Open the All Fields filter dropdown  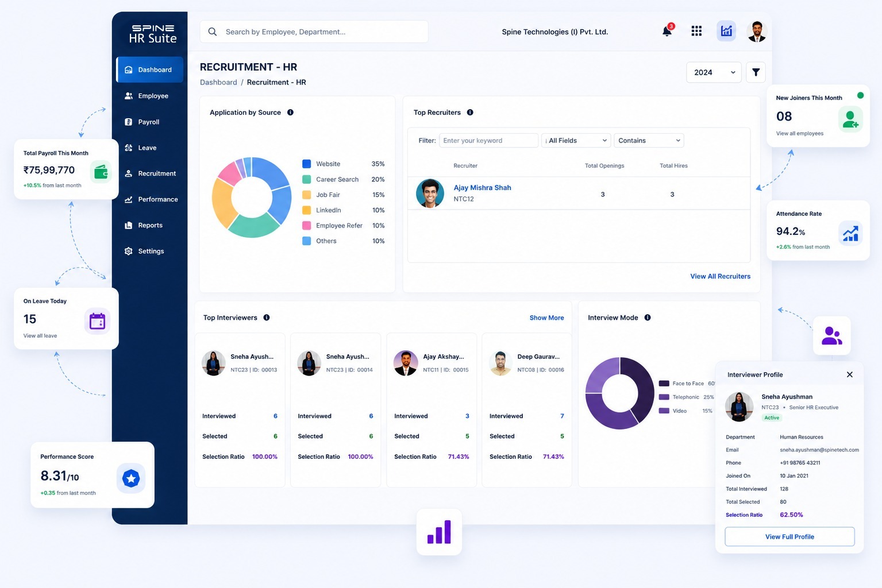tap(576, 141)
